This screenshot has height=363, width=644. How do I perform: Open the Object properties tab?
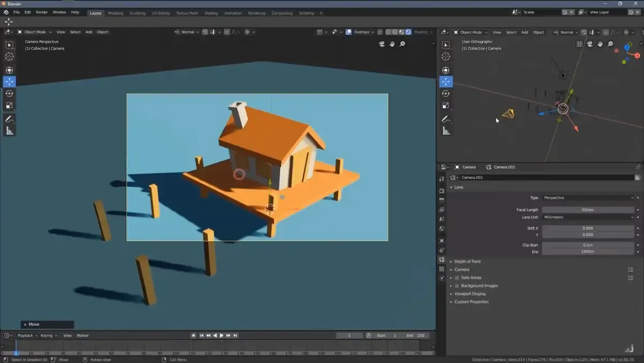[442, 240]
